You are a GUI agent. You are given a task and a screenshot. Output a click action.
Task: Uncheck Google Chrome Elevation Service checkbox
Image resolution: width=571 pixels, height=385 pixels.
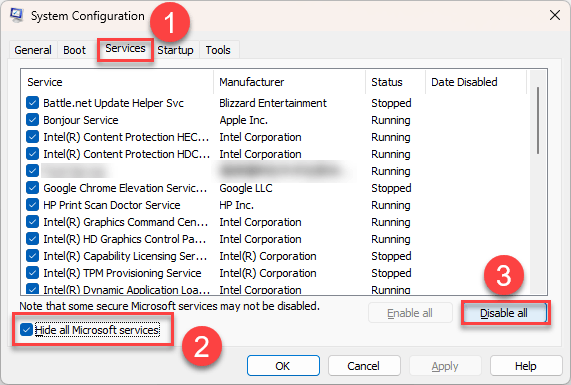[32, 188]
